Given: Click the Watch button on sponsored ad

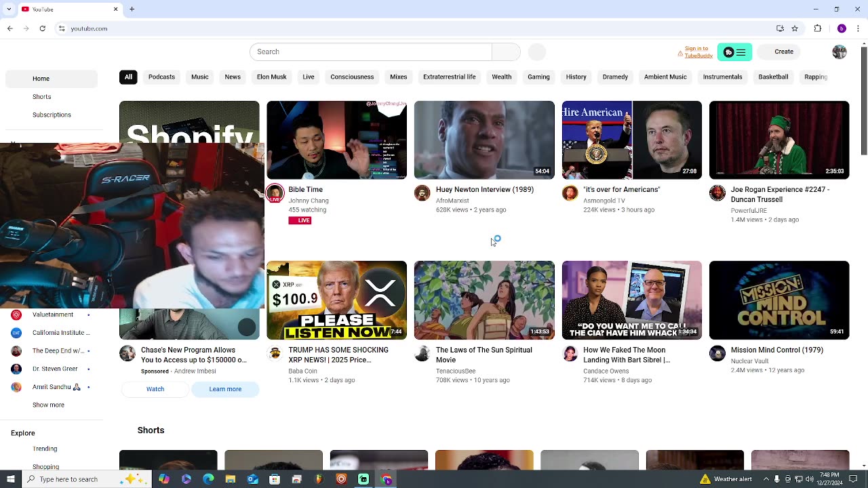Looking at the screenshot, I should coord(155,389).
